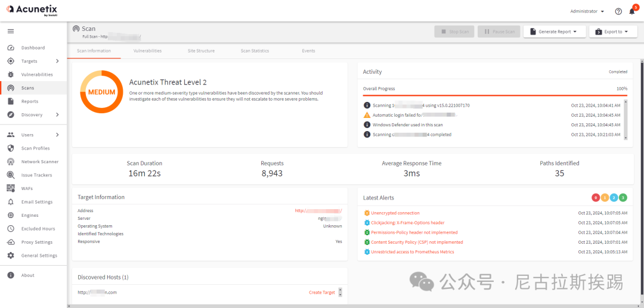Click the Requests value 8,943

pyautogui.click(x=272, y=173)
